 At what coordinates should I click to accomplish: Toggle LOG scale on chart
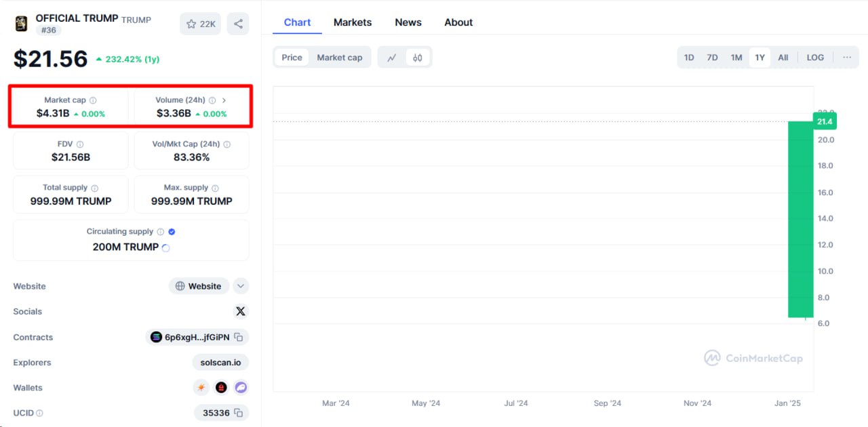click(815, 58)
